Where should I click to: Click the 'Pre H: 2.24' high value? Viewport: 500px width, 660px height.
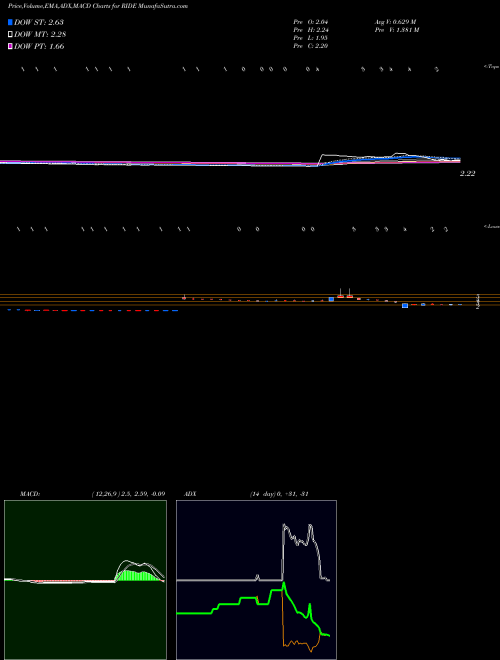point(311,30)
